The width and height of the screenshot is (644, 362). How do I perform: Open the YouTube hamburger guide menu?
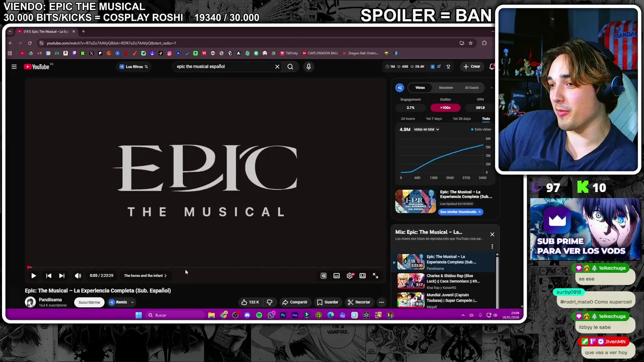pyautogui.click(x=14, y=66)
